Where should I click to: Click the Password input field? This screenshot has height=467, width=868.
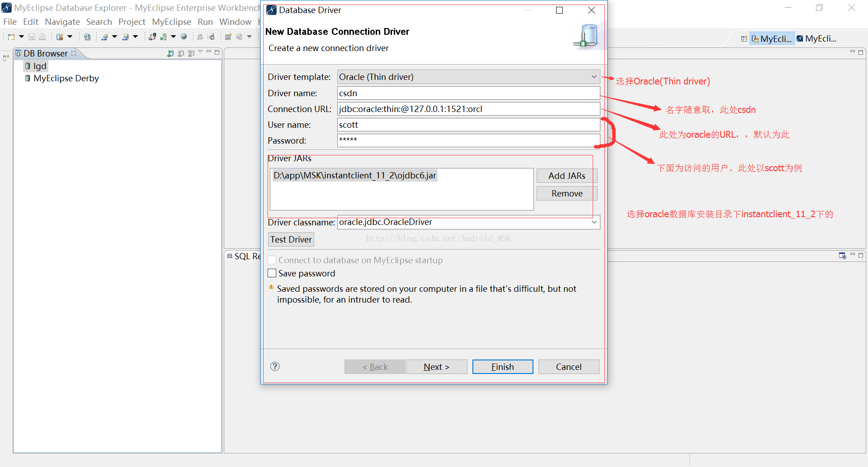tap(468, 140)
